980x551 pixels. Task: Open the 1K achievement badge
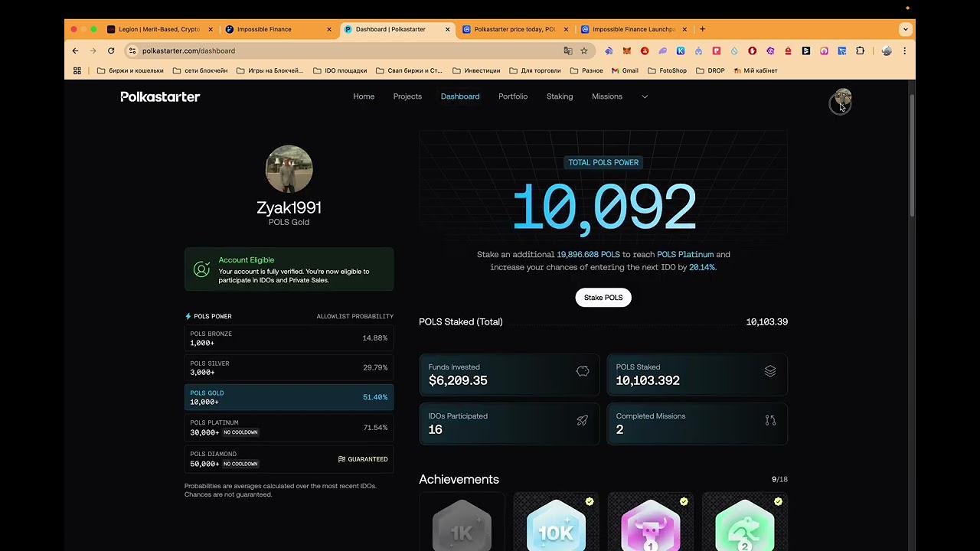(462, 523)
